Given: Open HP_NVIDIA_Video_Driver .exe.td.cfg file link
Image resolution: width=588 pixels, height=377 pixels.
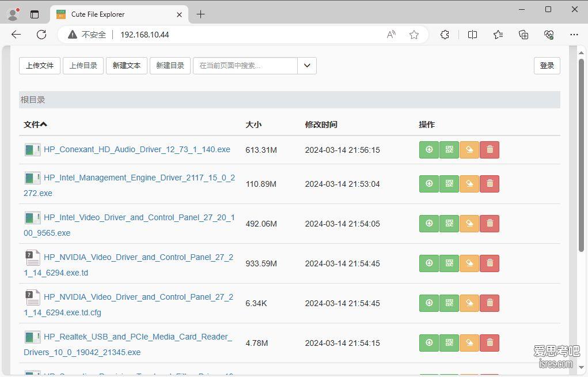Looking at the screenshot, I should [x=128, y=304].
